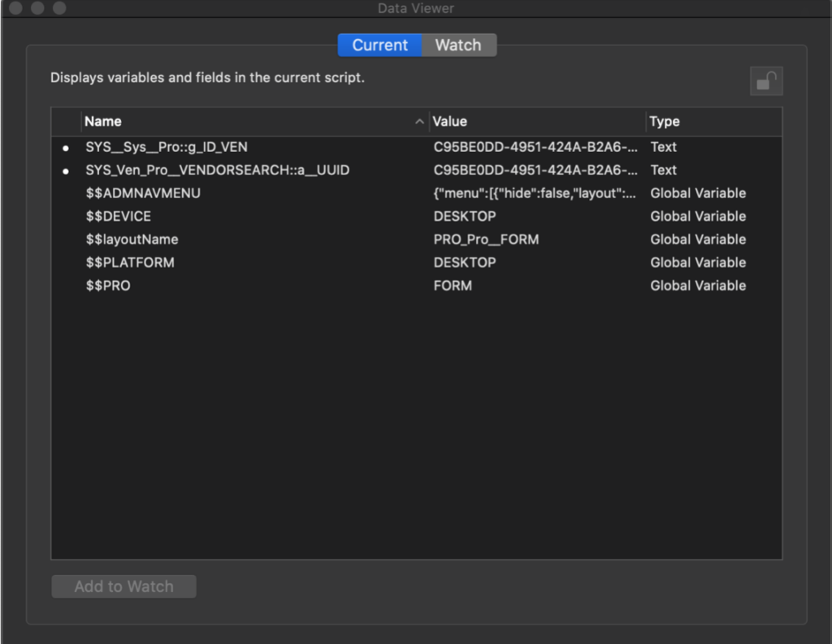Select the Current tab

click(x=380, y=45)
